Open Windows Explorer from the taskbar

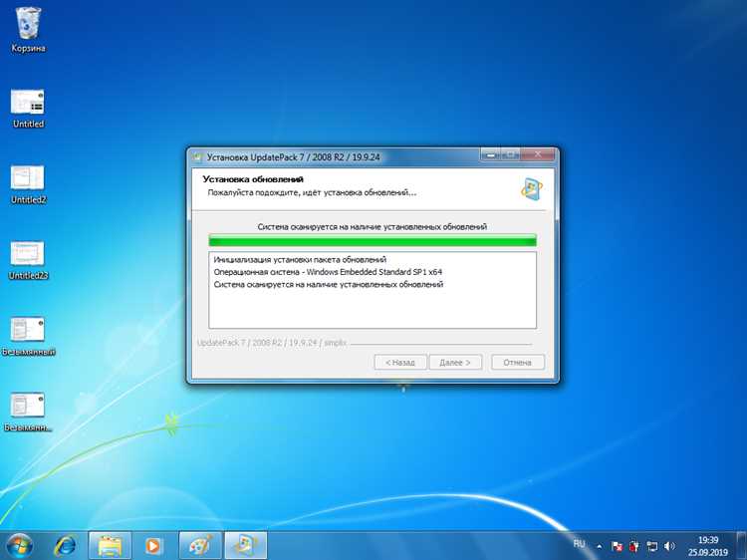[110, 546]
